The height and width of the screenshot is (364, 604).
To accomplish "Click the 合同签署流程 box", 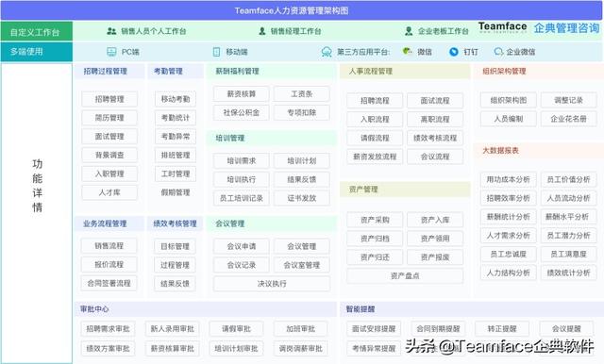I will pos(109,283).
